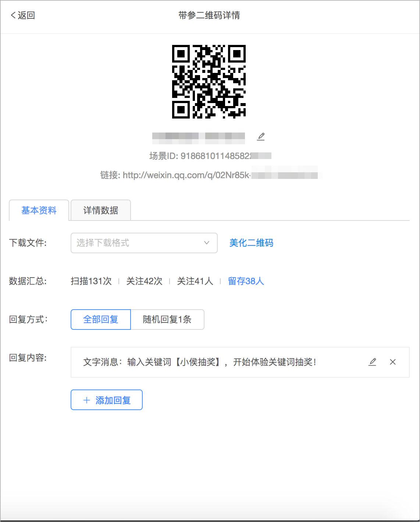Open the QR code image
The height and width of the screenshot is (522, 420).
point(209,82)
